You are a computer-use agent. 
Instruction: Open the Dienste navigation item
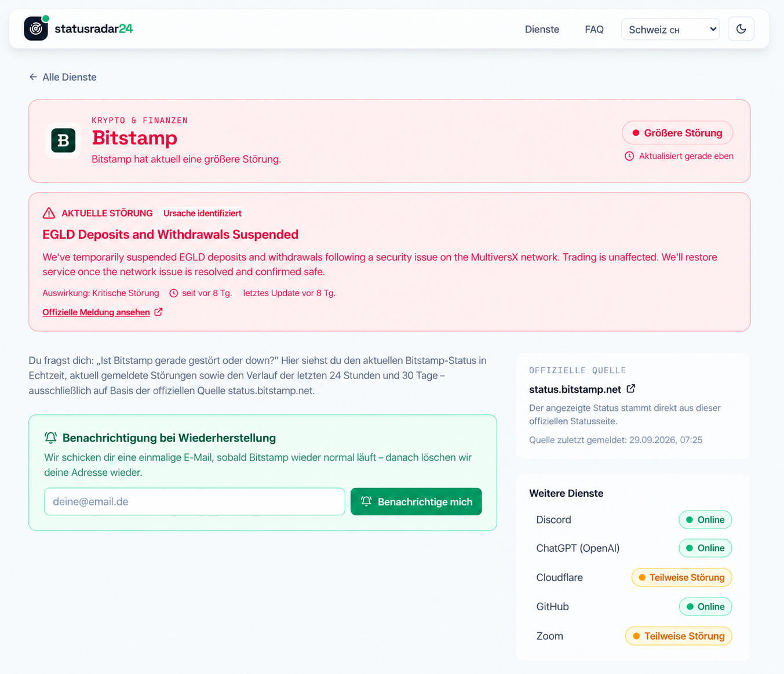542,30
